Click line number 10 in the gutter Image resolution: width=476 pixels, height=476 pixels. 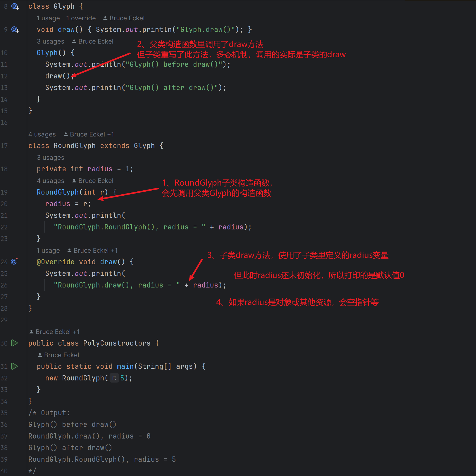click(x=4, y=53)
